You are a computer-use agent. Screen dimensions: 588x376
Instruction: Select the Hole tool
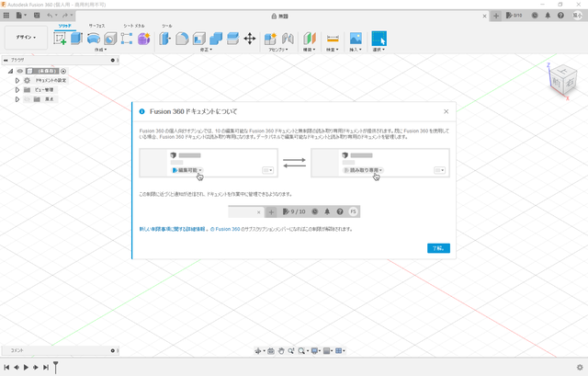pos(110,39)
